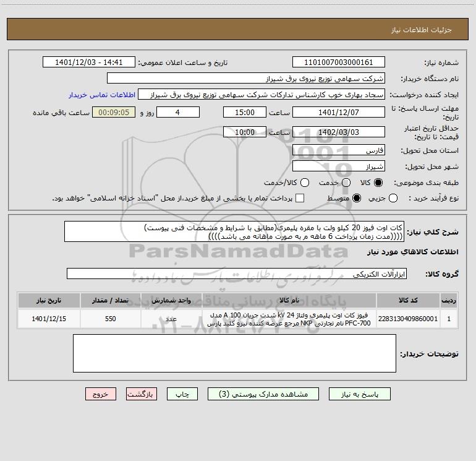Click product code 2283130409860001 cell
476x461 pixels.
408,319
